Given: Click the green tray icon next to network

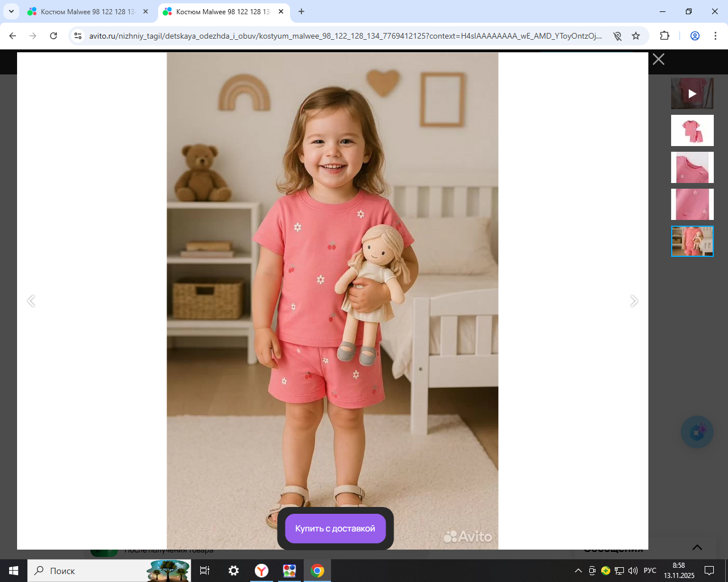Looking at the screenshot, I should (606, 571).
